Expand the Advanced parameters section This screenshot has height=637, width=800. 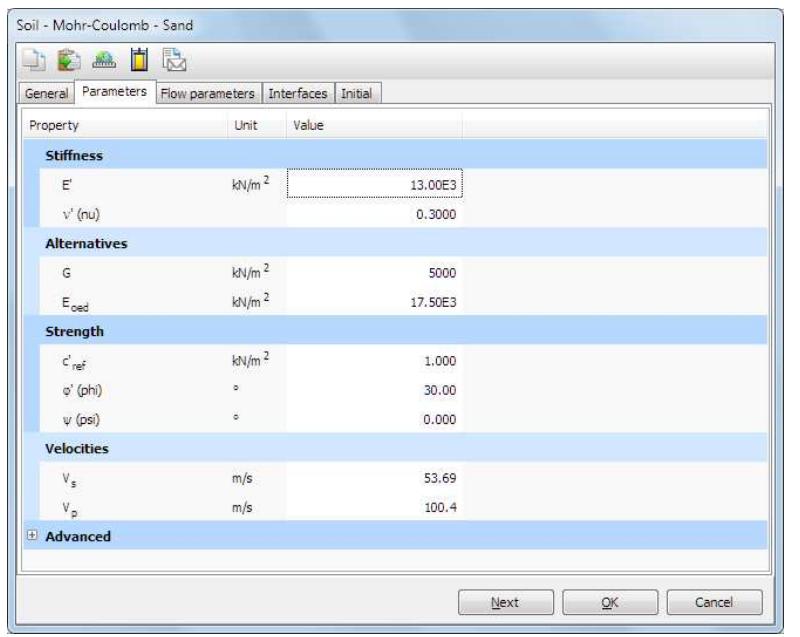coord(35,534)
